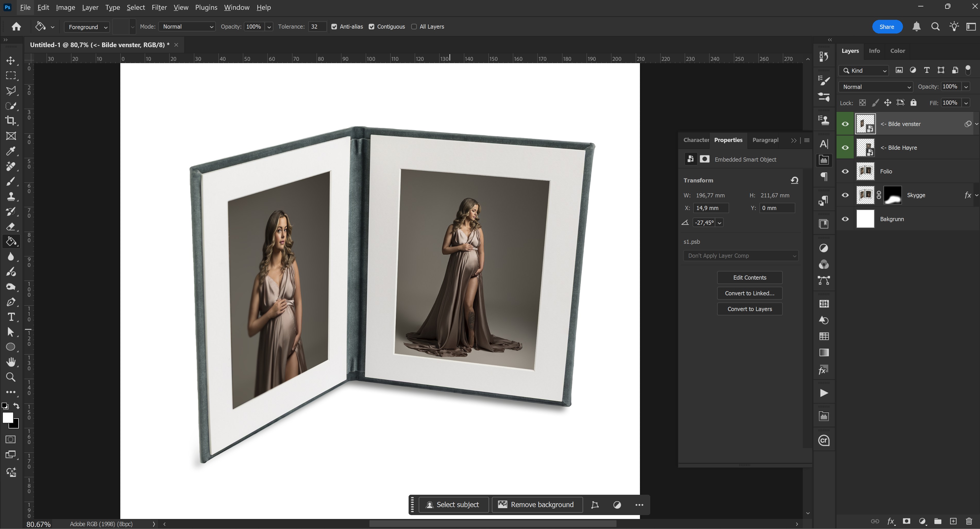Click the Remove background button
The image size is (980, 529).
[537, 505]
